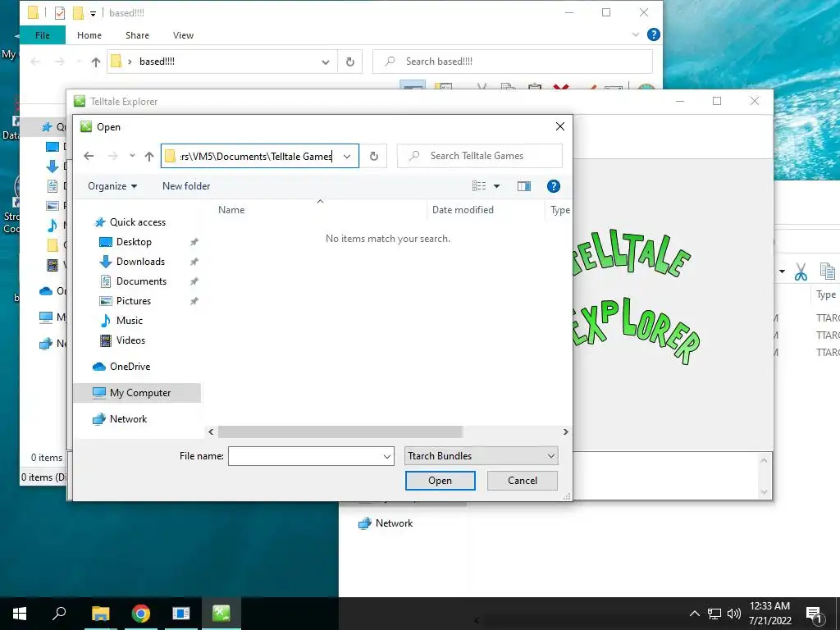Select Quick access in navigation pane

138,221
